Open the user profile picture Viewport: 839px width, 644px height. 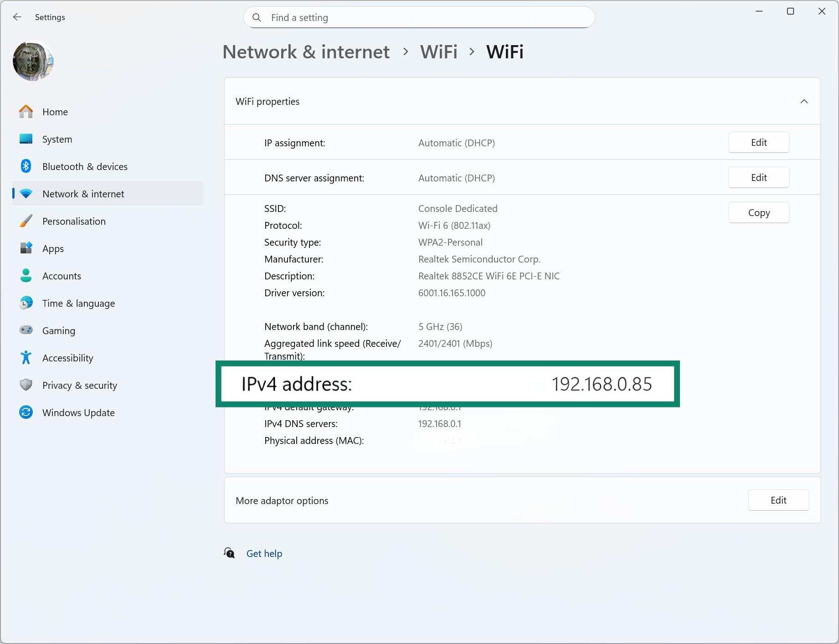[x=33, y=61]
